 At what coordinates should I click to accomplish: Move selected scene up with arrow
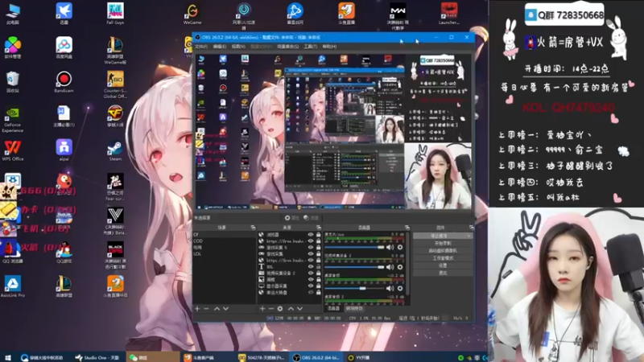(217, 309)
